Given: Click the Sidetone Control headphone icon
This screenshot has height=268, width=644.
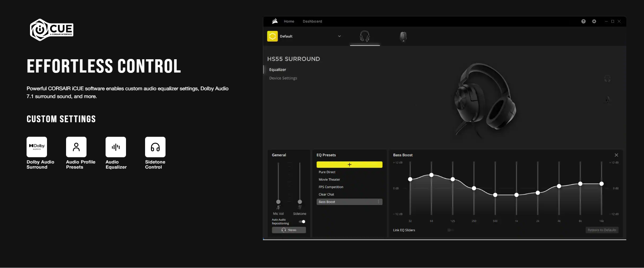Looking at the screenshot, I should [x=155, y=147].
